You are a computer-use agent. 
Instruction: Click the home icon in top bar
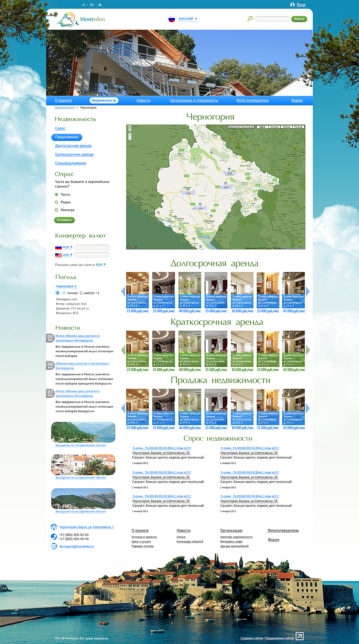pyautogui.click(x=84, y=5)
